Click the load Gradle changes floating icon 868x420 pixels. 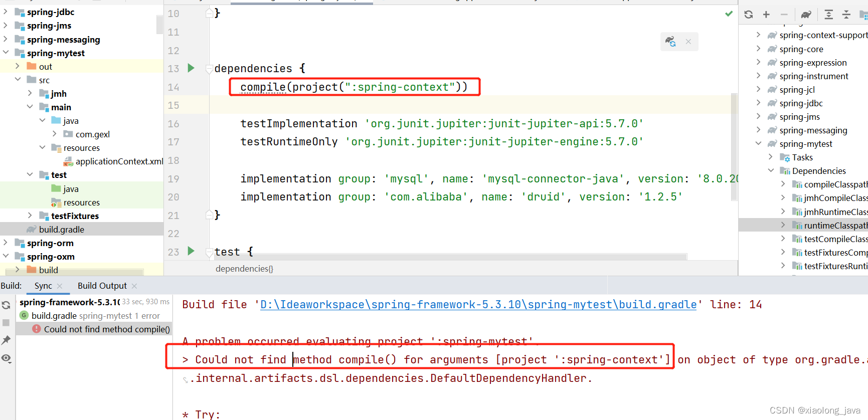(x=670, y=42)
